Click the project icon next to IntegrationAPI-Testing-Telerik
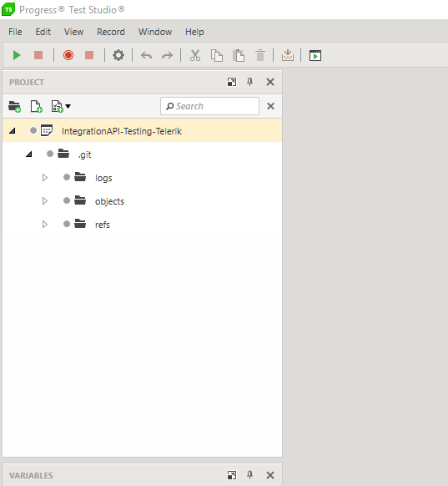 coord(47,130)
